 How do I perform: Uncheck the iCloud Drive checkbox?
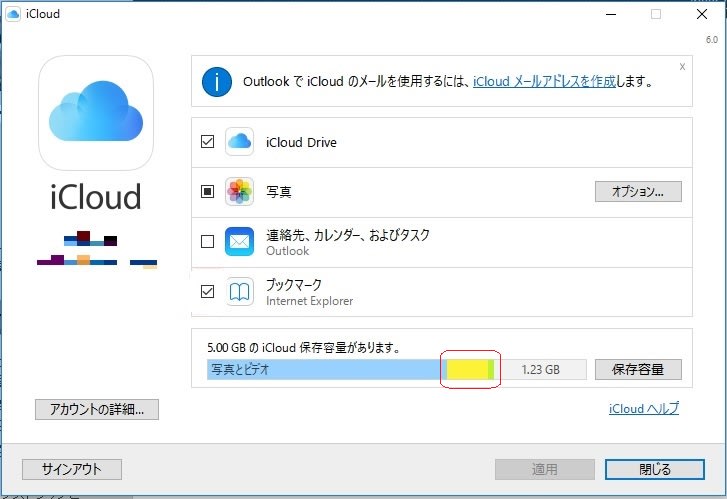(x=207, y=141)
